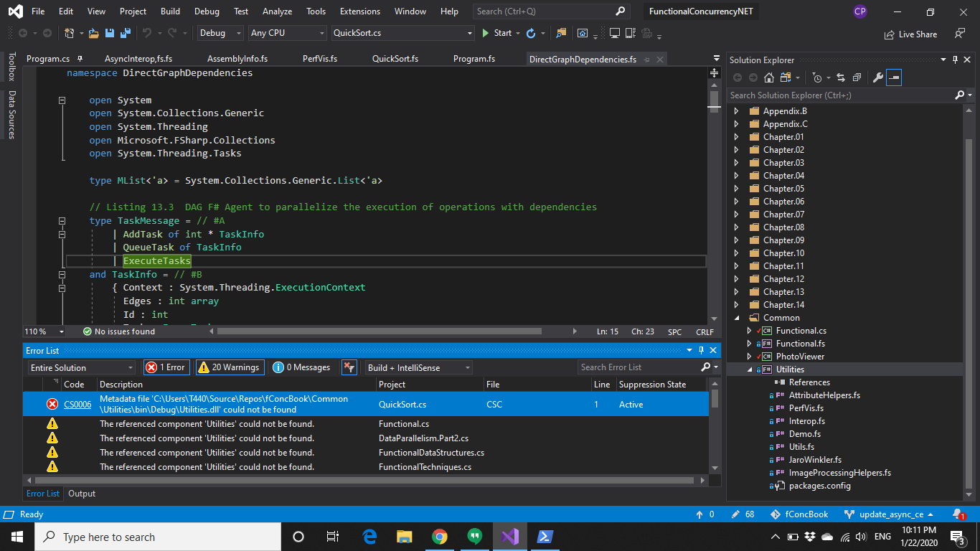980x551 pixels.
Task: Click Collapse All in Solution Explorer
Action: (x=857, y=77)
